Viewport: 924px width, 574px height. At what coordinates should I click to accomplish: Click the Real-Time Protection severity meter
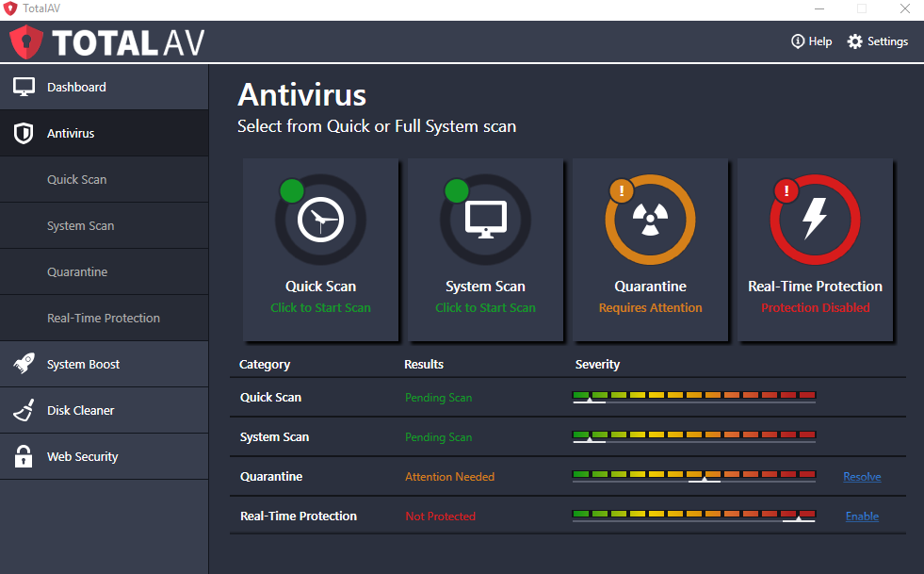click(x=694, y=516)
